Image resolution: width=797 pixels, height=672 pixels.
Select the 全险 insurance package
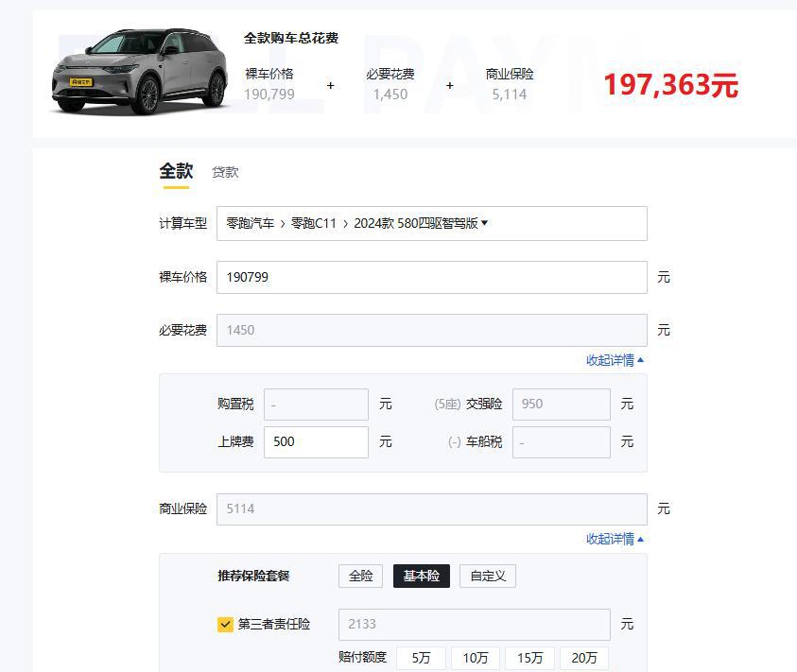pyautogui.click(x=360, y=576)
